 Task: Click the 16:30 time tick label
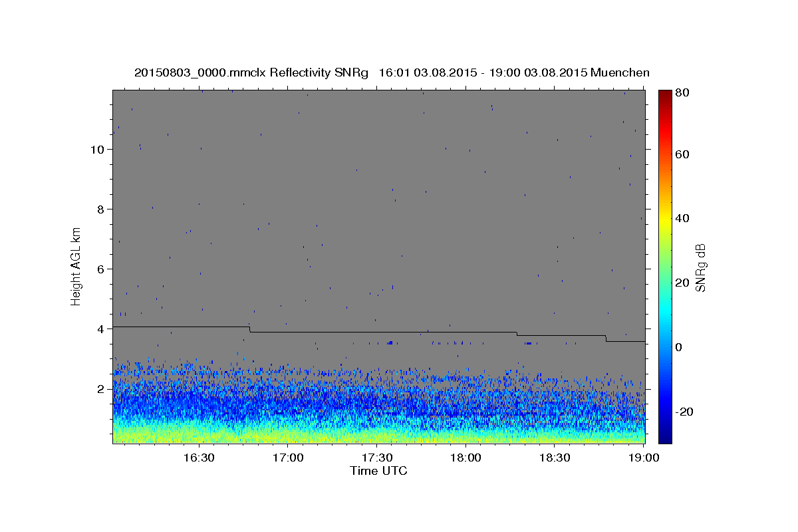point(199,458)
